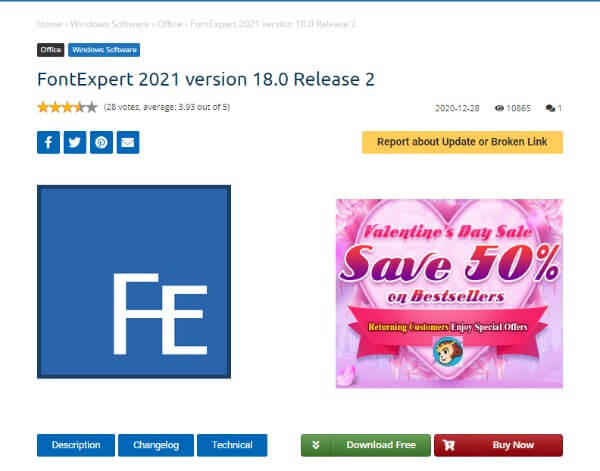Click the comments bubble icon
This screenshot has width=600, height=471.
click(550, 108)
